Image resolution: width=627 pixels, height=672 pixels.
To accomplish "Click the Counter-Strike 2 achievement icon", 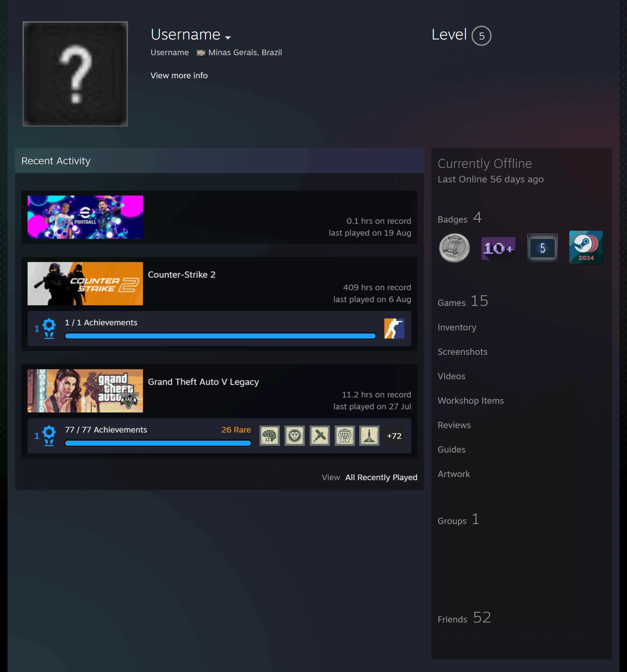I will [x=394, y=329].
